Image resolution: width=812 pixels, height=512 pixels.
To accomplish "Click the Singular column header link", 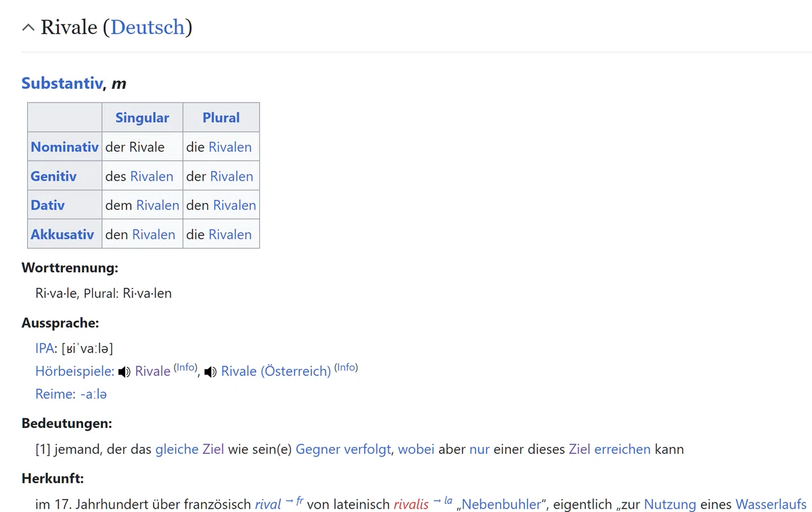I will [142, 117].
